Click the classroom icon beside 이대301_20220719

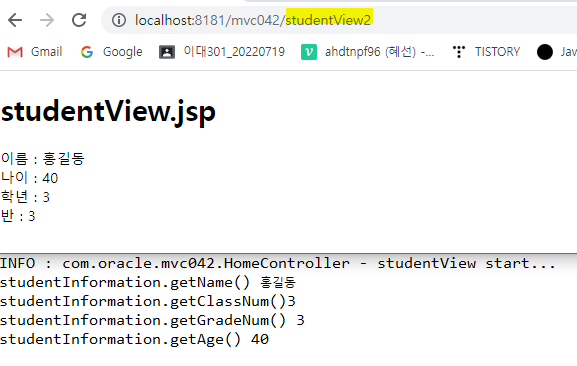pos(167,52)
